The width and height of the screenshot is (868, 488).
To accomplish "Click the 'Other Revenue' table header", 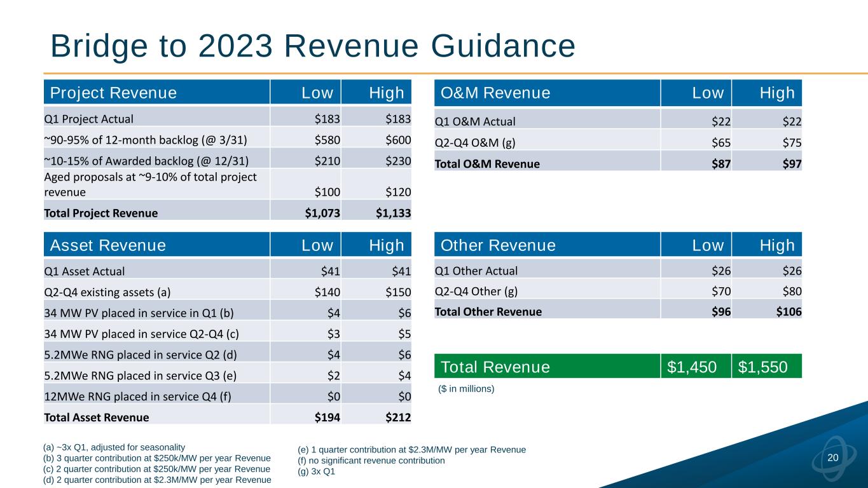I will tap(498, 246).
